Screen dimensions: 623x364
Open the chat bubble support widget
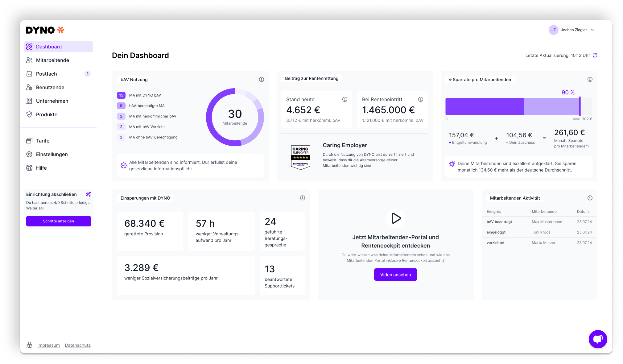pyautogui.click(x=598, y=339)
